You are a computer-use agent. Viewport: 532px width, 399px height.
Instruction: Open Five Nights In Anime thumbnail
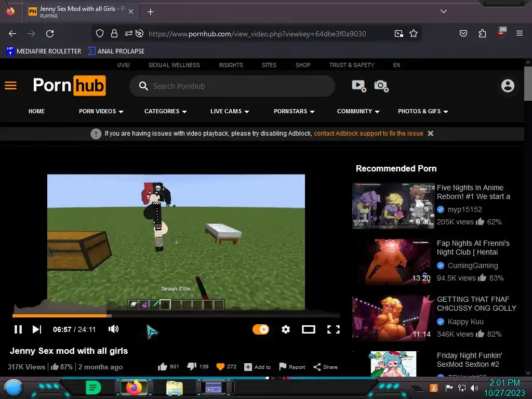coord(393,206)
